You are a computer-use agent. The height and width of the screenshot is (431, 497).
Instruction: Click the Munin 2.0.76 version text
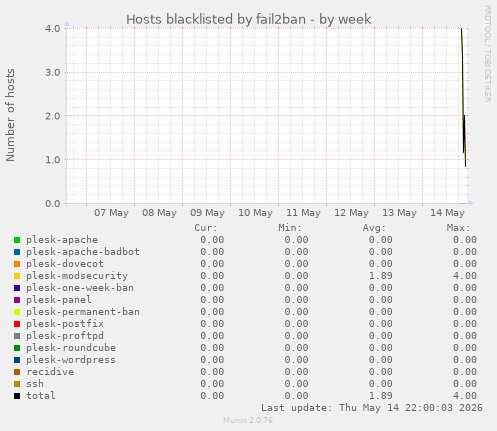pos(248,420)
